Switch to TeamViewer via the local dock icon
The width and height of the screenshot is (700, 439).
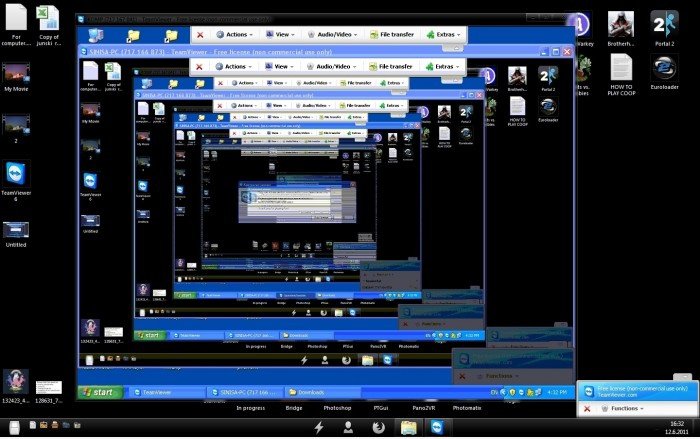pyautogui.click(x=438, y=427)
